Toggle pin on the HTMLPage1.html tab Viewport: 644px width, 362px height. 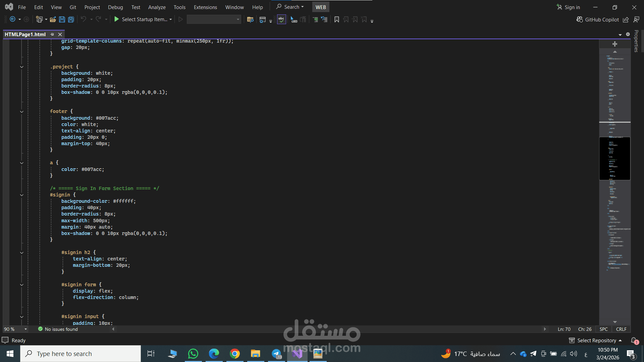pyautogui.click(x=52, y=34)
